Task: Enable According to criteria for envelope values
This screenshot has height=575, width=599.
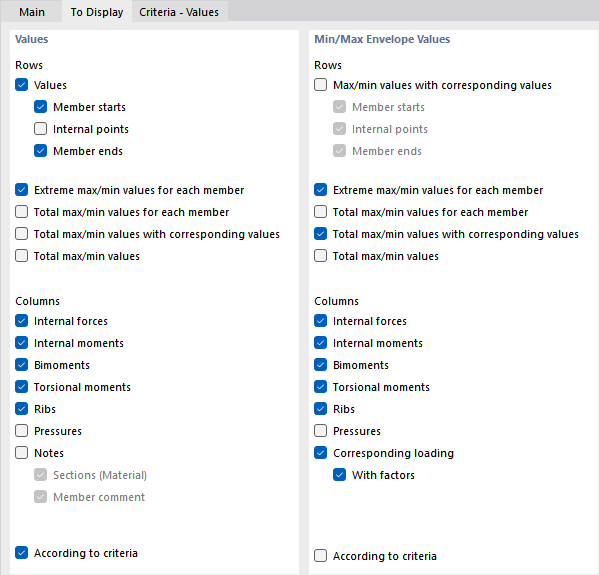Action: (x=321, y=556)
